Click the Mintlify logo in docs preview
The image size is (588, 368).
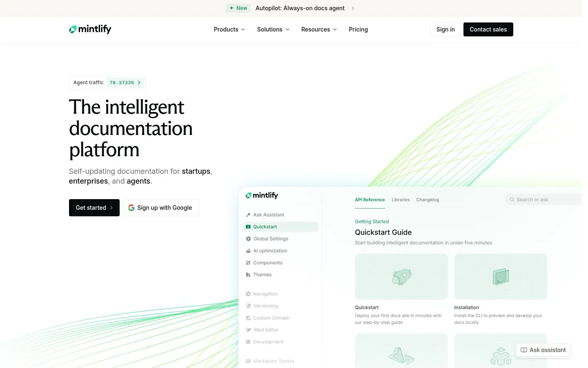tap(262, 195)
